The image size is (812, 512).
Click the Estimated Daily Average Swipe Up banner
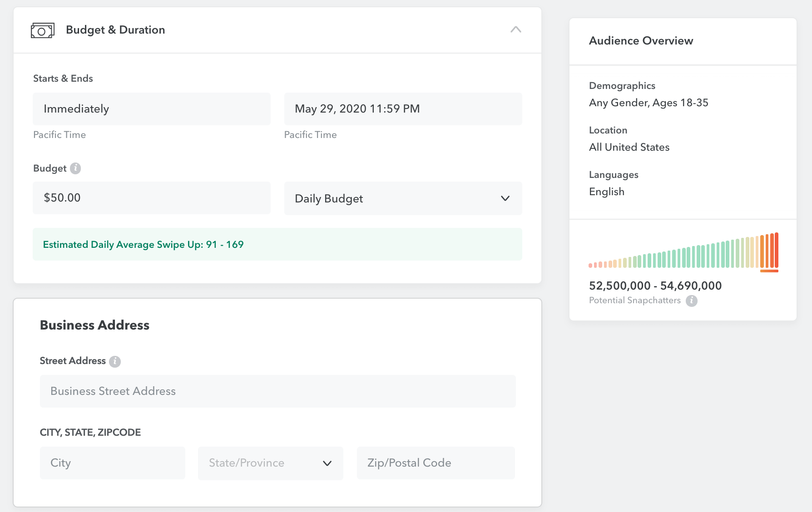(277, 244)
